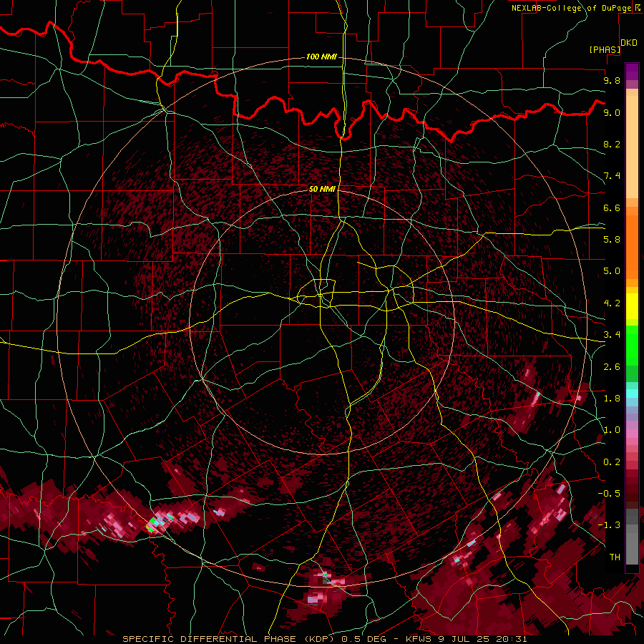Click the [PHAS] legend heading
The height and width of the screenshot is (644, 644).
[x=605, y=49]
